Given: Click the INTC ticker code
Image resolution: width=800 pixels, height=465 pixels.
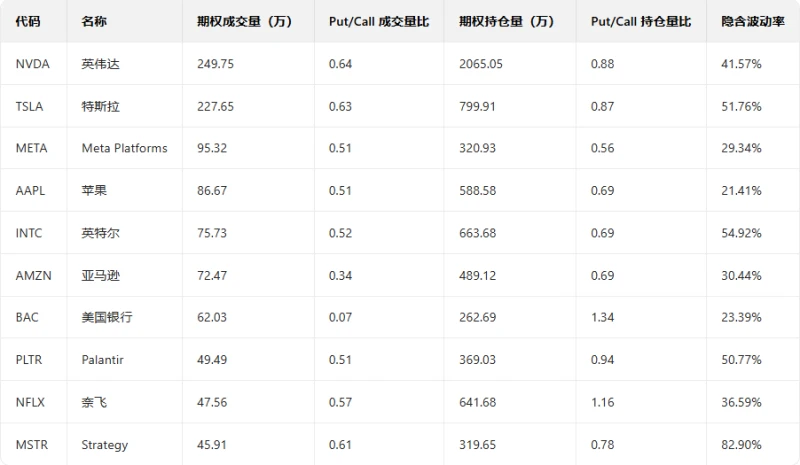Looking at the screenshot, I should pos(30,233).
